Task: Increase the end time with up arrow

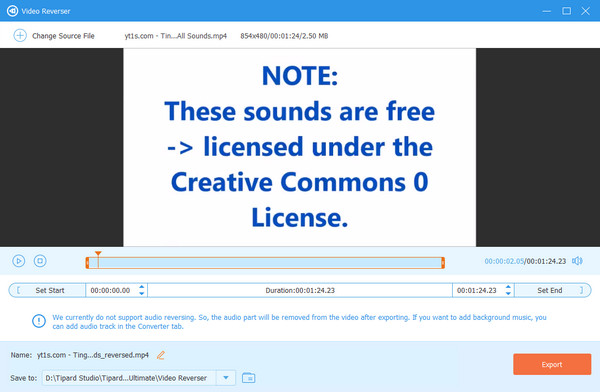Action: (508, 287)
